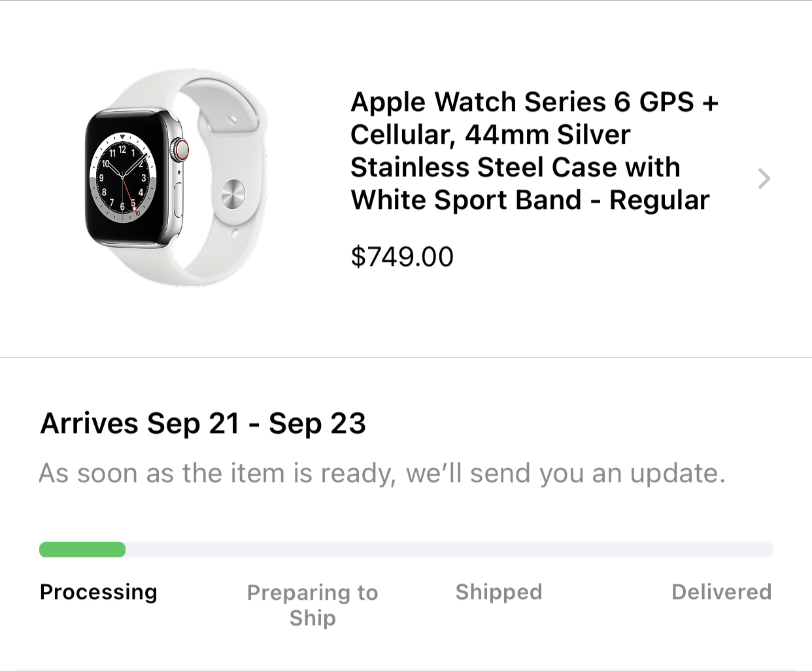This screenshot has height=671, width=812.
Task: Open the Apple Watch Series 6 title
Action: [533, 151]
